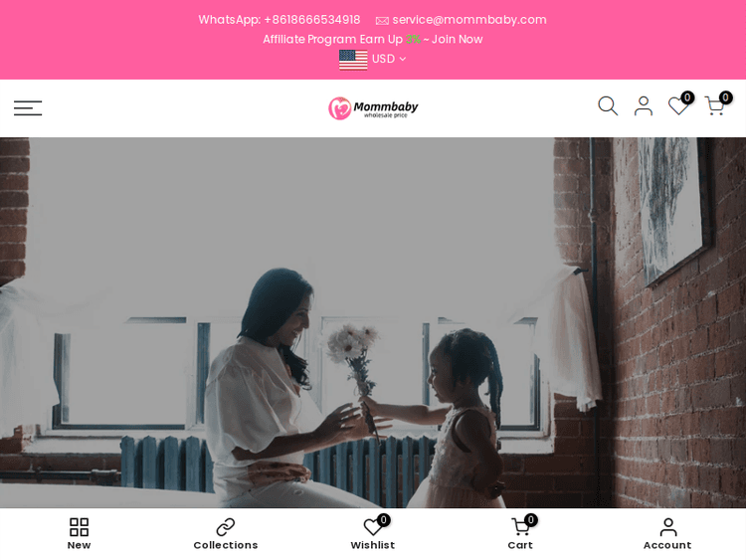Click the chevron next to USD
This screenshot has width=746, height=560.
point(403,59)
